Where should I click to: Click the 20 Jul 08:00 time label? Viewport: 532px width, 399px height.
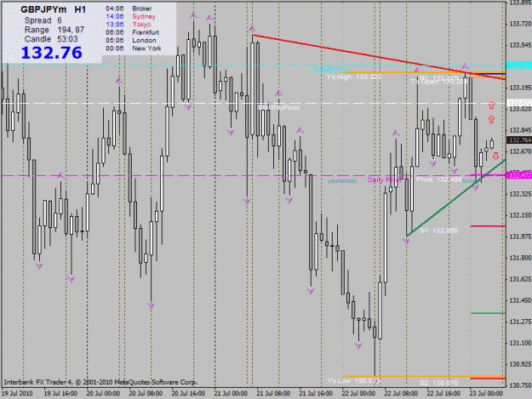(146, 393)
